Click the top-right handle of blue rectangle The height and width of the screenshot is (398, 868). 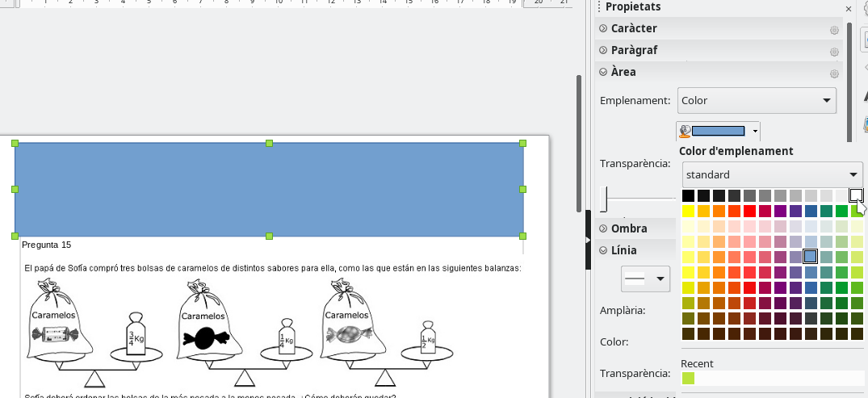522,144
